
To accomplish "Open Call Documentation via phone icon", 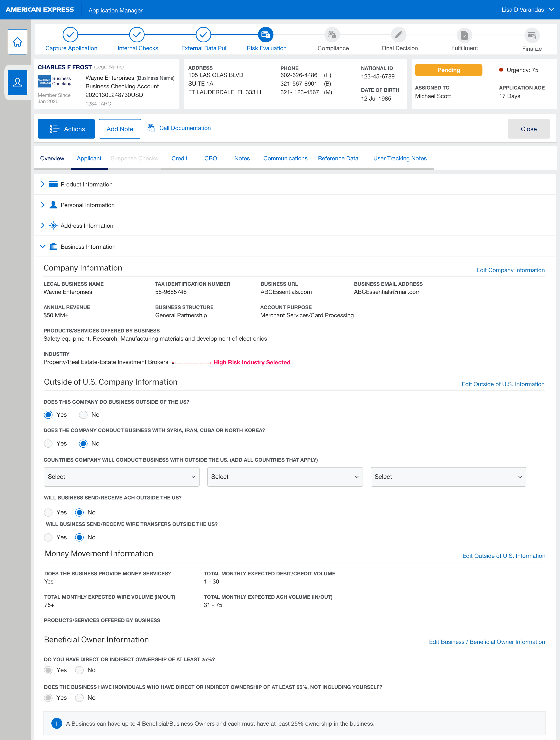I will [x=151, y=128].
